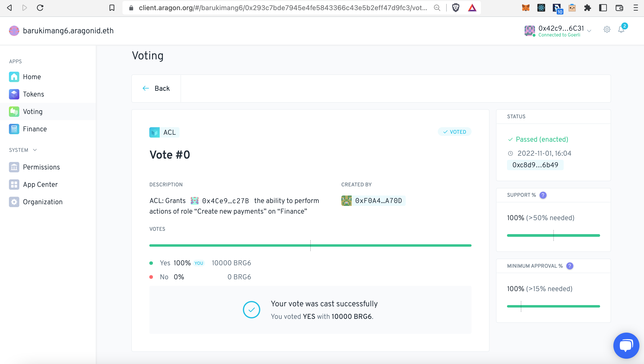Open Organization settings in sidebar
The image size is (644, 364).
(48, 202)
